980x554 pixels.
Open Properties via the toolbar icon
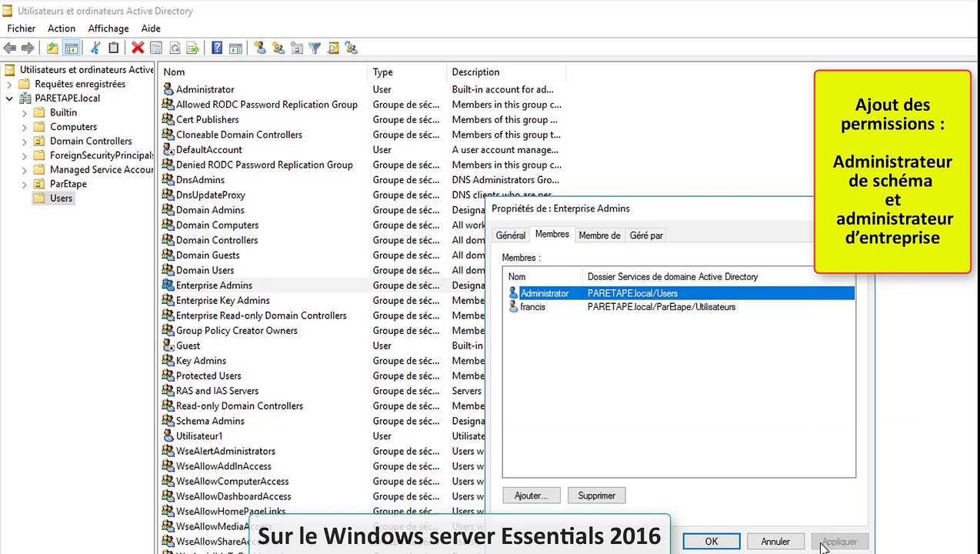tap(156, 48)
